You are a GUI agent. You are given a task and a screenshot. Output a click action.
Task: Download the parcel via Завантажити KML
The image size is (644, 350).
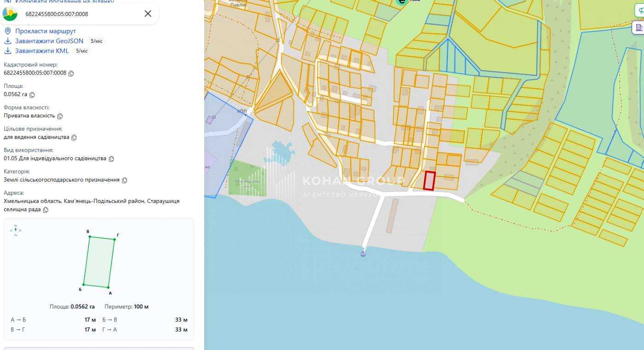[x=42, y=51]
